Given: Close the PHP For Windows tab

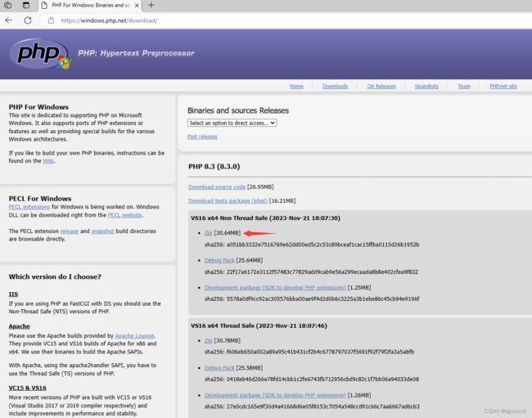Looking at the screenshot, I should click(x=137, y=6).
